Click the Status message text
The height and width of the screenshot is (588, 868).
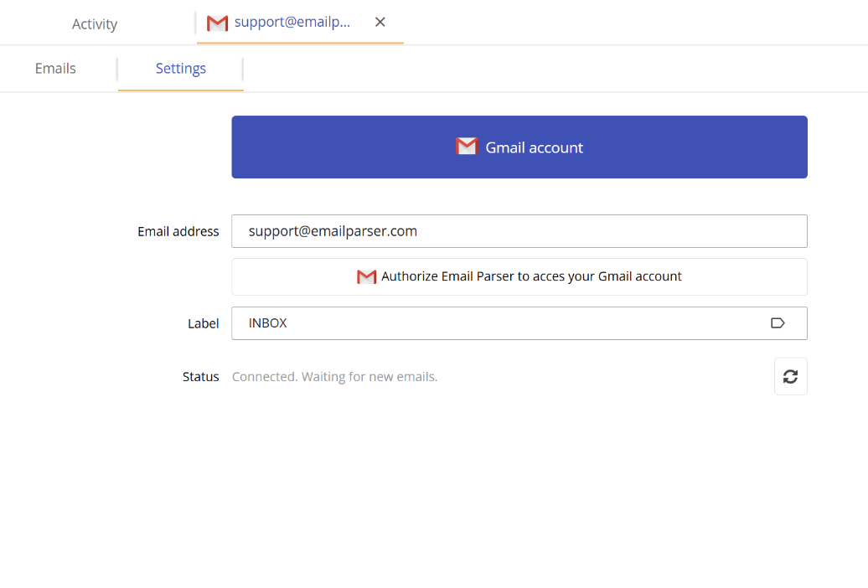(x=334, y=376)
